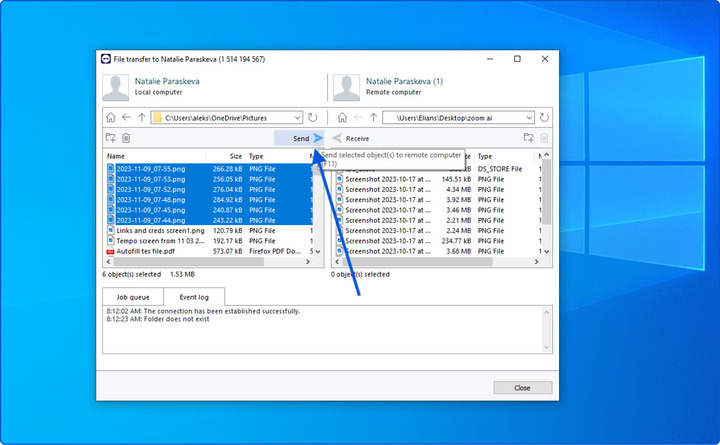Maximize the file transfer window
720x445 pixels.
pyautogui.click(x=517, y=59)
